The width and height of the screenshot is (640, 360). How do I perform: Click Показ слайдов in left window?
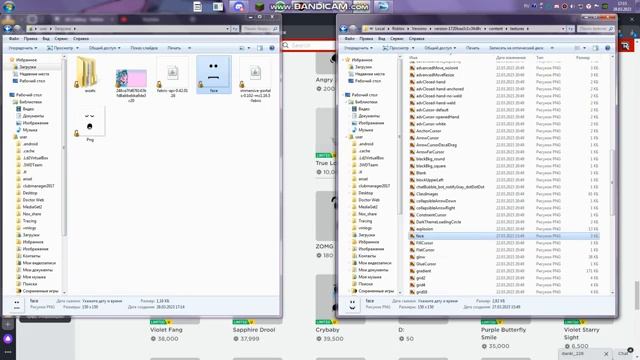(144, 48)
